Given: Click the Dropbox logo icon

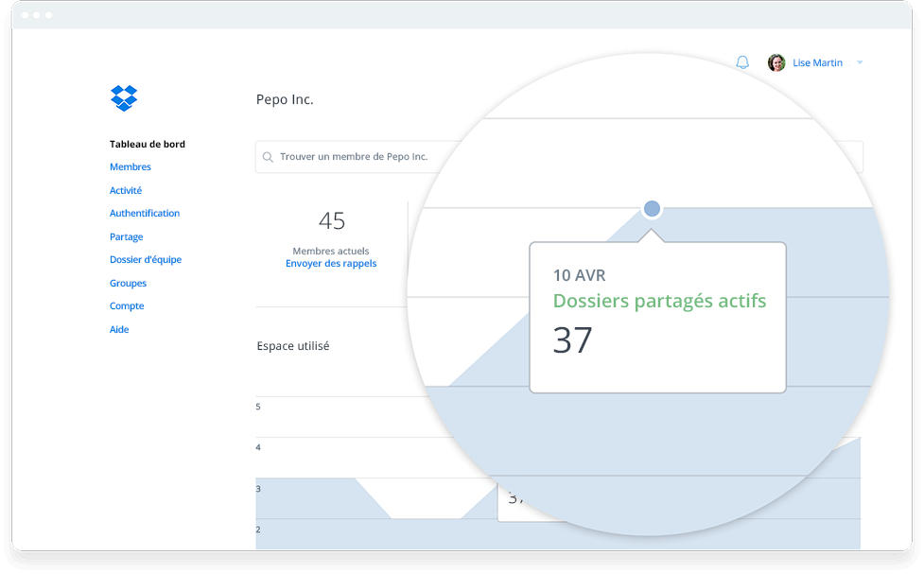Looking at the screenshot, I should pyautogui.click(x=124, y=97).
